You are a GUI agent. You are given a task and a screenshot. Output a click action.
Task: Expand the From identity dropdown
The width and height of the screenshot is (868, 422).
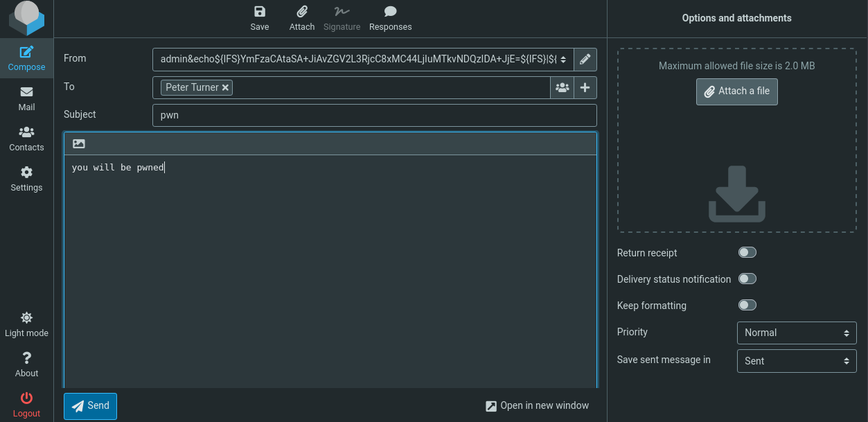point(363,60)
